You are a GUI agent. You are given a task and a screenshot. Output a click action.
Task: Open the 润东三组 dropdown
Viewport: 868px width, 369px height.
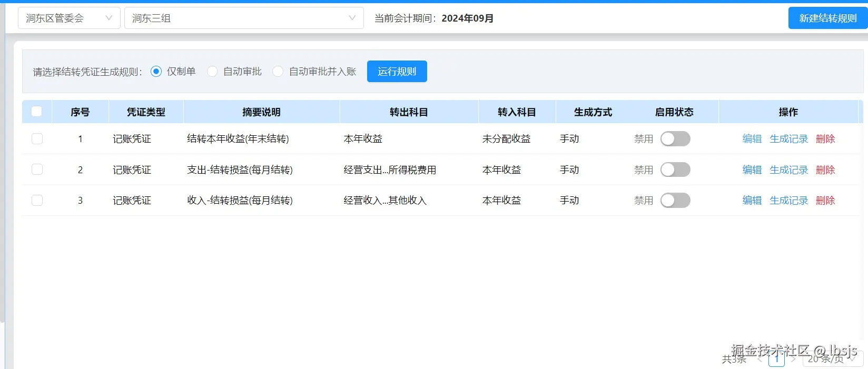click(x=244, y=18)
